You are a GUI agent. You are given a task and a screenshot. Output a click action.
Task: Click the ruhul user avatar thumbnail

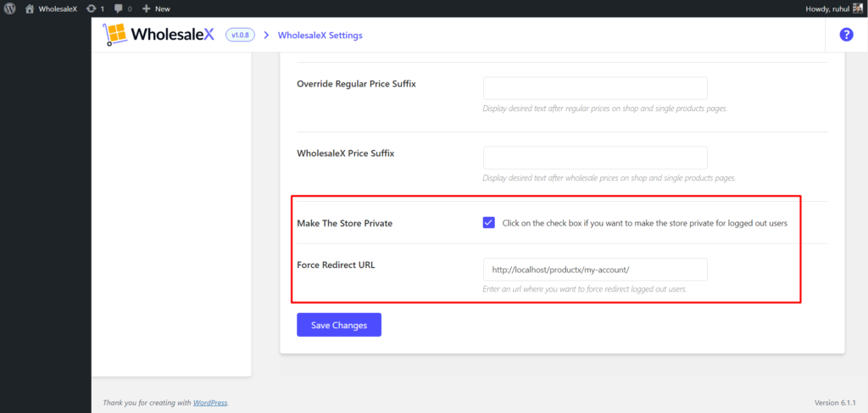(x=858, y=8)
